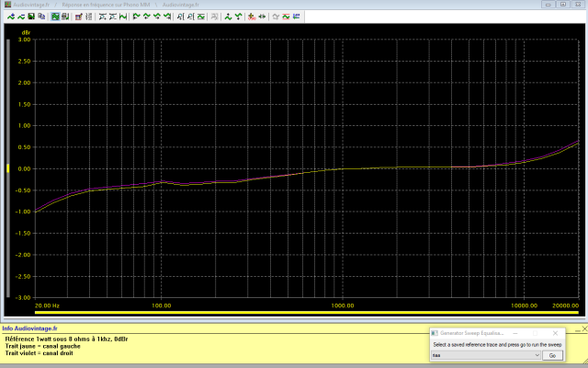Minimize the yellow Info panel
The image size is (588, 368).
coord(578,329)
